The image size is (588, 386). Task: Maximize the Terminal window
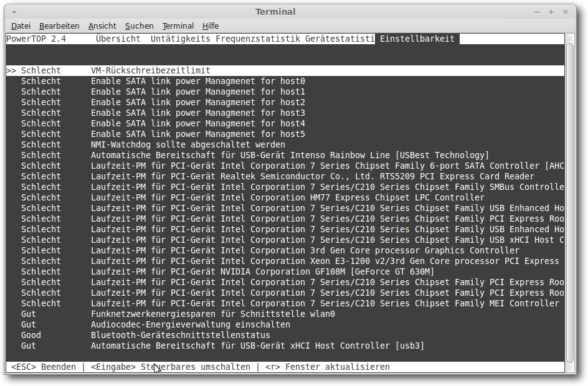551,12
